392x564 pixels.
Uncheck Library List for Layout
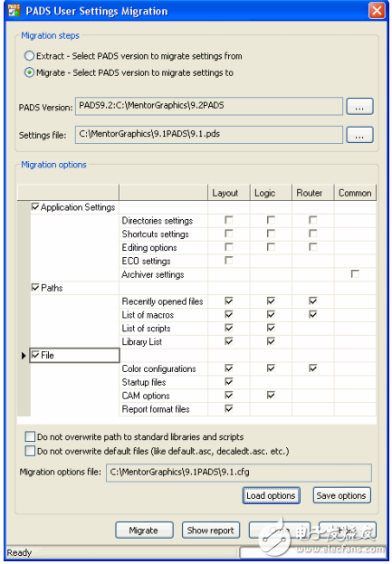229,341
